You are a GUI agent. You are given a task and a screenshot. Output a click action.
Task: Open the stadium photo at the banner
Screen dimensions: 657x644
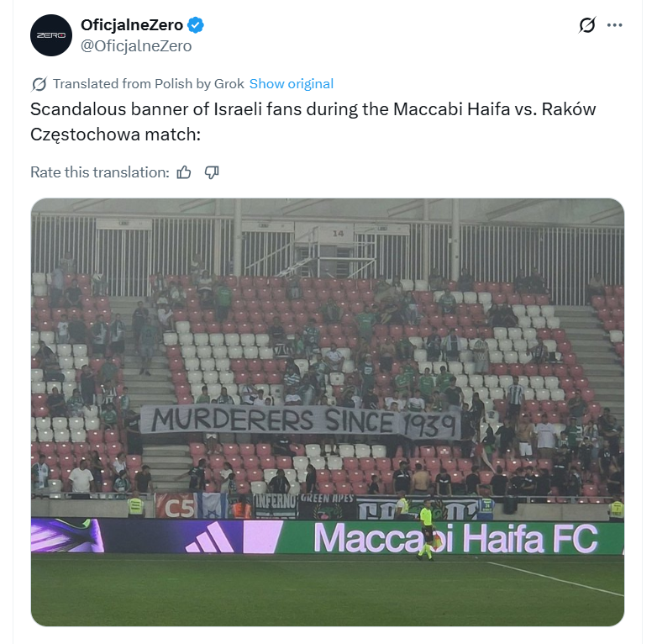[x=301, y=421]
